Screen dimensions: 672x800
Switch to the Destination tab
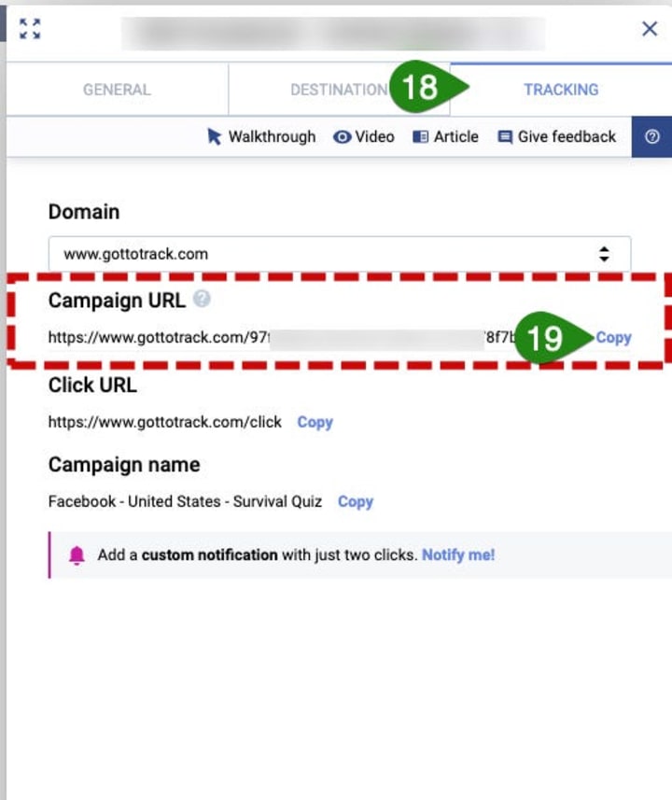coord(339,90)
